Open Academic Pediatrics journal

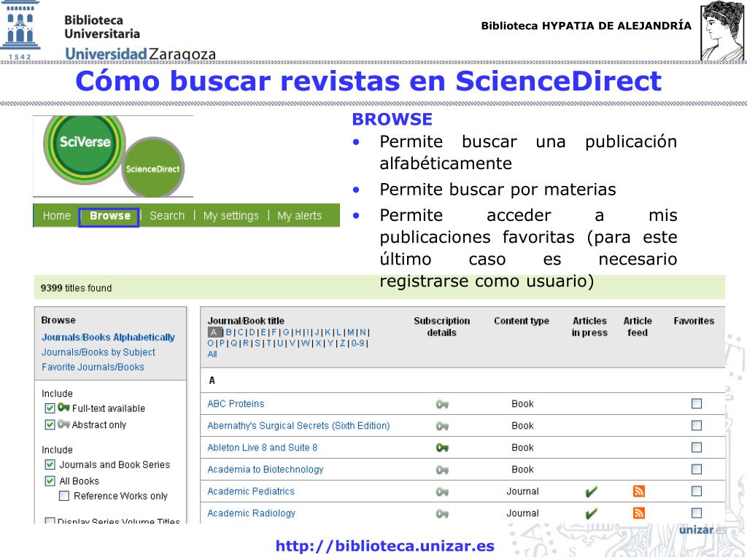pos(251,491)
